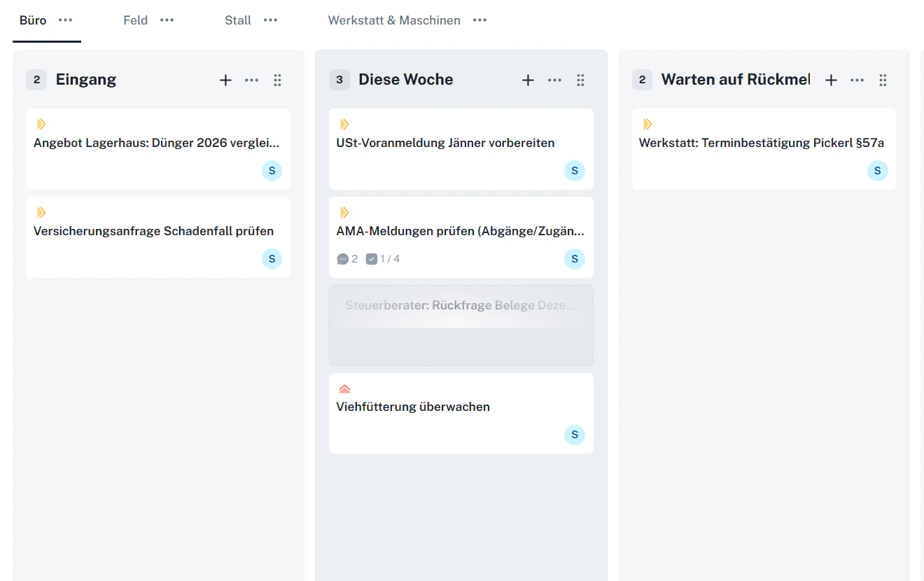Open the comments indicator on the AMA-Meldungen card
The height and width of the screenshot is (581, 924).
coord(346,258)
